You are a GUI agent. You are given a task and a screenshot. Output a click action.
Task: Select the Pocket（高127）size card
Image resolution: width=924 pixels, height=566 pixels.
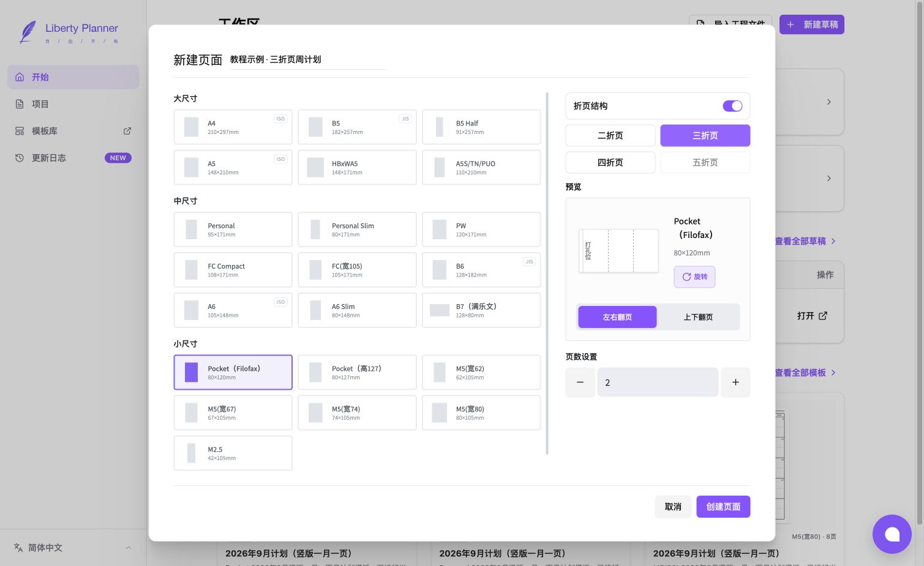[x=357, y=372]
